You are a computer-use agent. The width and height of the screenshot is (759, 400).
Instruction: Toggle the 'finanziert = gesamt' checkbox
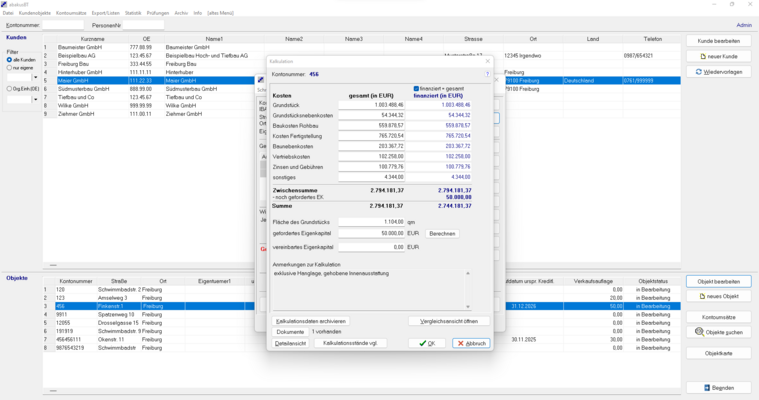(417, 88)
